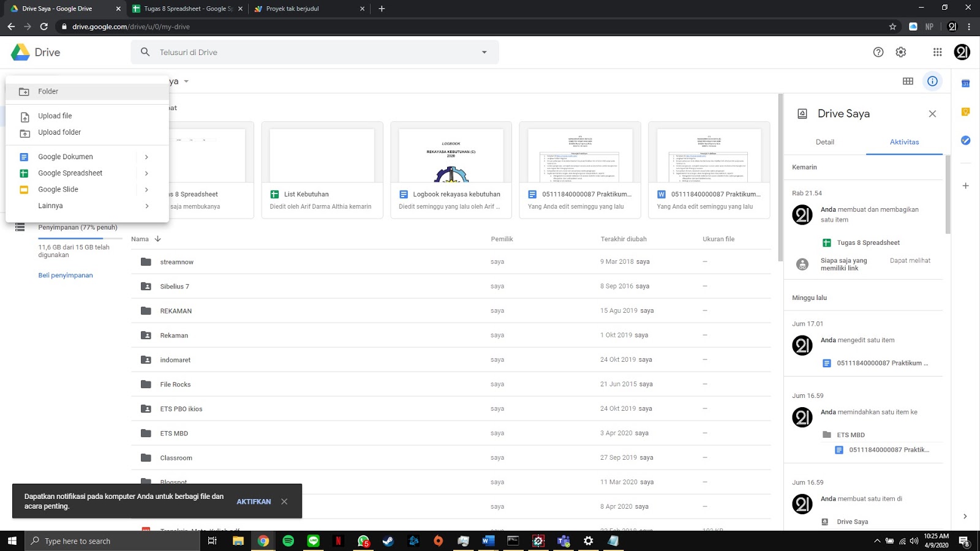Open Google Calendar from the right side panel

(965, 83)
